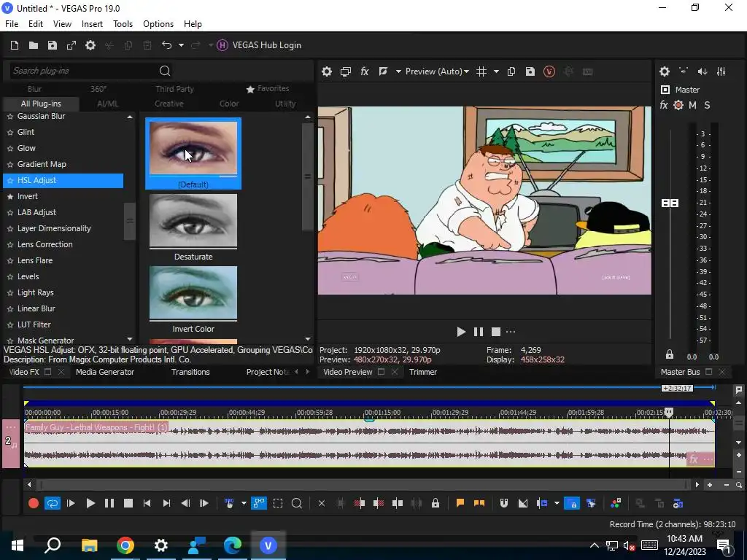Toggle favorite star for Glint

point(10,133)
